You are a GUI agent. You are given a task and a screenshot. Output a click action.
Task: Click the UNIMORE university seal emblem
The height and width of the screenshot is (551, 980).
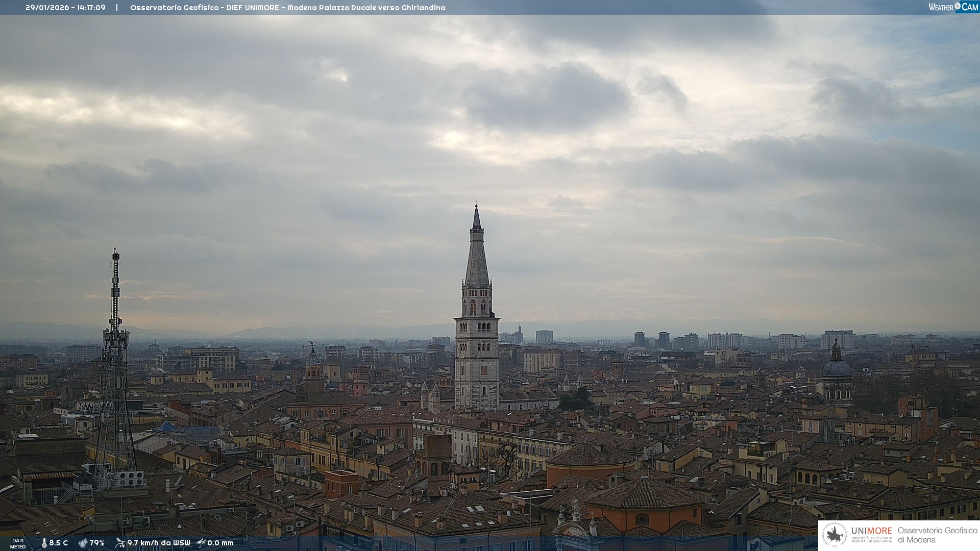click(x=835, y=535)
